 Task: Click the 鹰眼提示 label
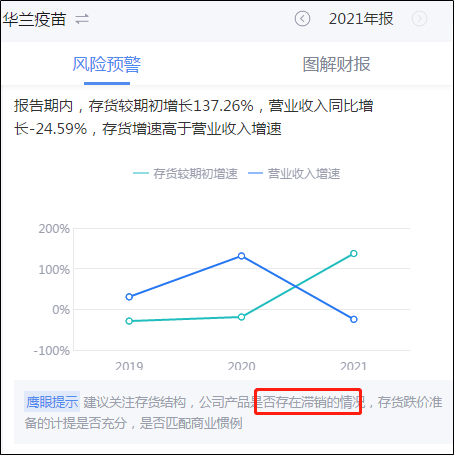pos(52,402)
